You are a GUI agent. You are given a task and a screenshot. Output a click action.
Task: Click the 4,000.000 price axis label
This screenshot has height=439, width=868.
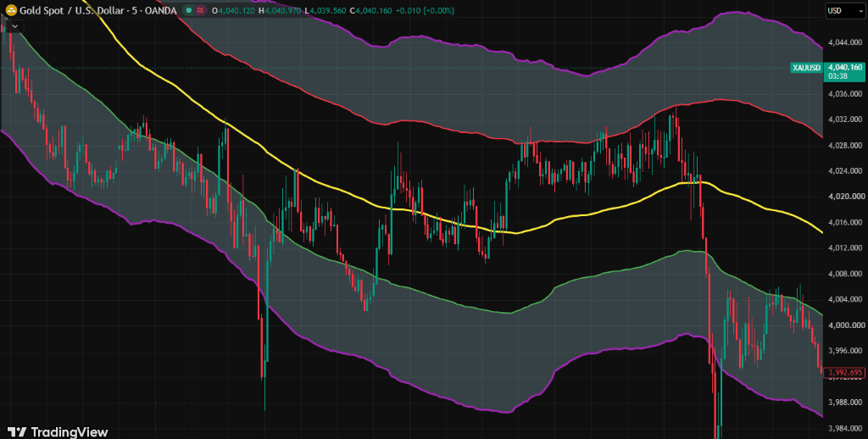tap(845, 325)
